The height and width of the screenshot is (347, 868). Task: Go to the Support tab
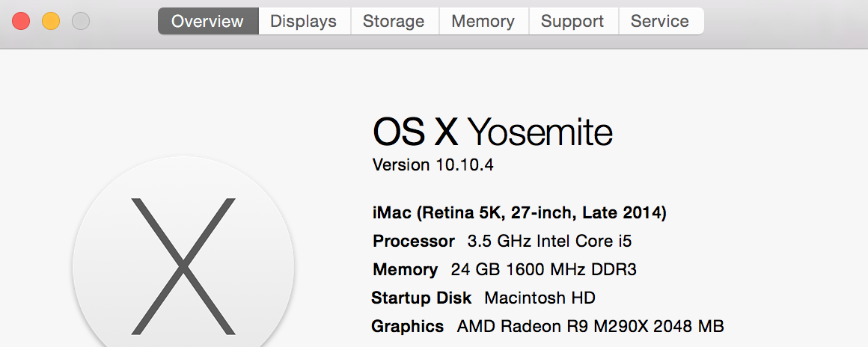click(573, 21)
